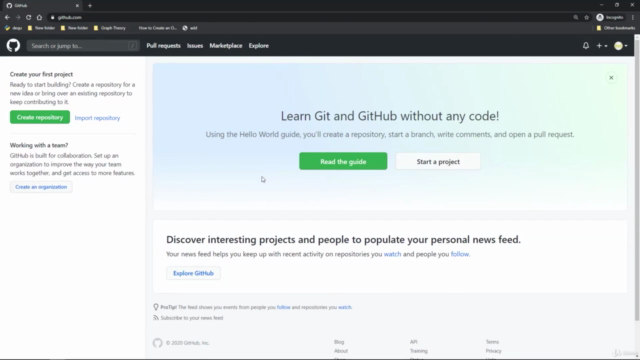Open the Chrome three-dot menu
Screen dimensions: 640x360
click(x=633, y=18)
